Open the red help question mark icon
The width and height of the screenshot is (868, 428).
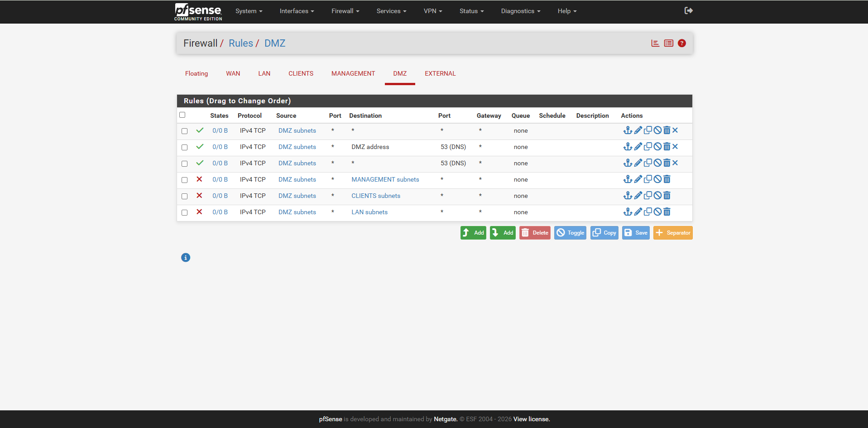pyautogui.click(x=682, y=43)
